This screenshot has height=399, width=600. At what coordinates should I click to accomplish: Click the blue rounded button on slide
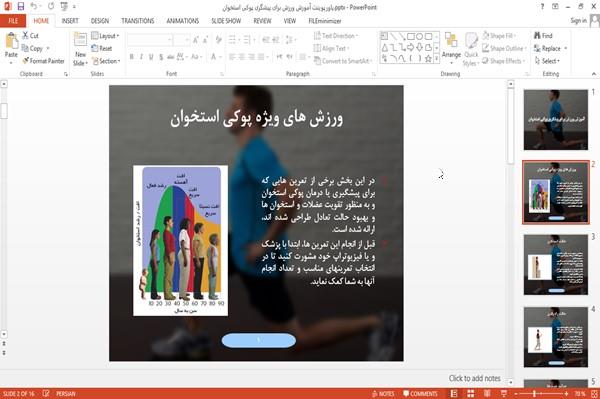point(259,340)
